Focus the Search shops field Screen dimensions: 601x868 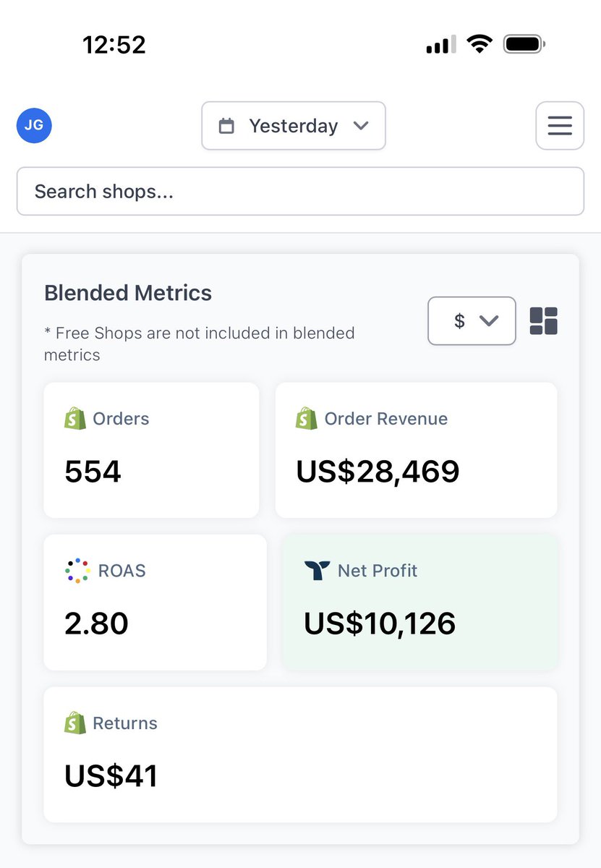tap(300, 191)
